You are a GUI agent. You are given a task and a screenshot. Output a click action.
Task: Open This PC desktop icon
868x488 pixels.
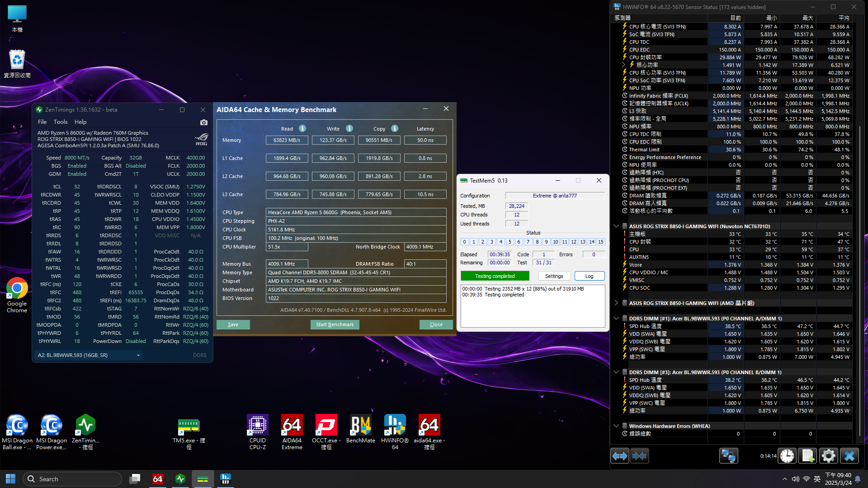(17, 19)
